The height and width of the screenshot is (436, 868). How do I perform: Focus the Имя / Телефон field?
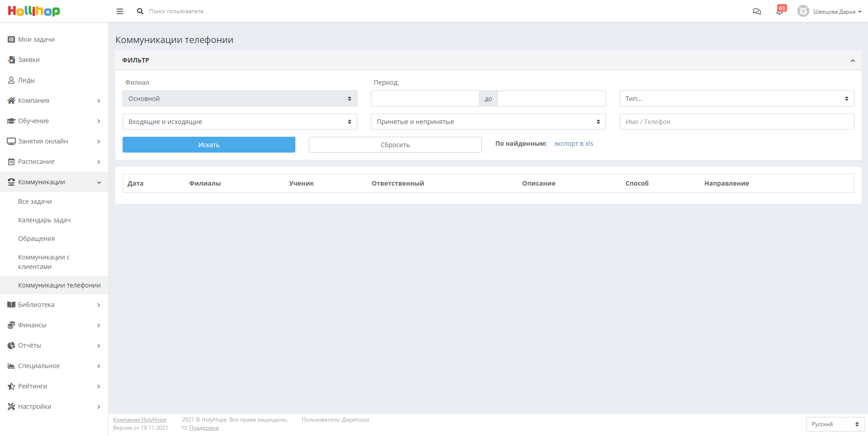pyautogui.click(x=737, y=122)
